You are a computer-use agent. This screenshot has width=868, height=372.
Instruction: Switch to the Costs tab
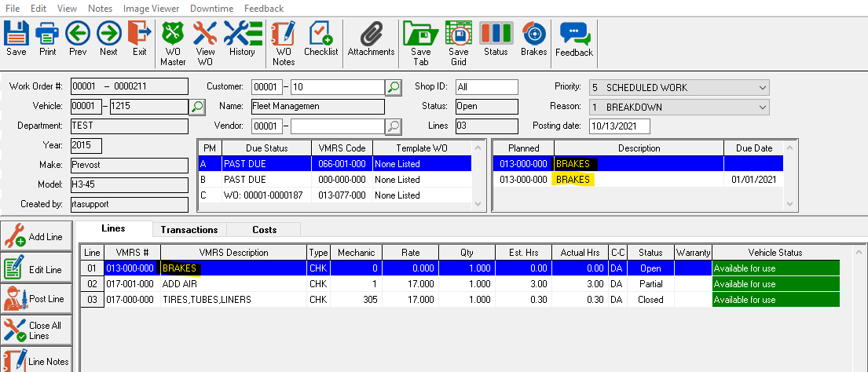(x=264, y=229)
